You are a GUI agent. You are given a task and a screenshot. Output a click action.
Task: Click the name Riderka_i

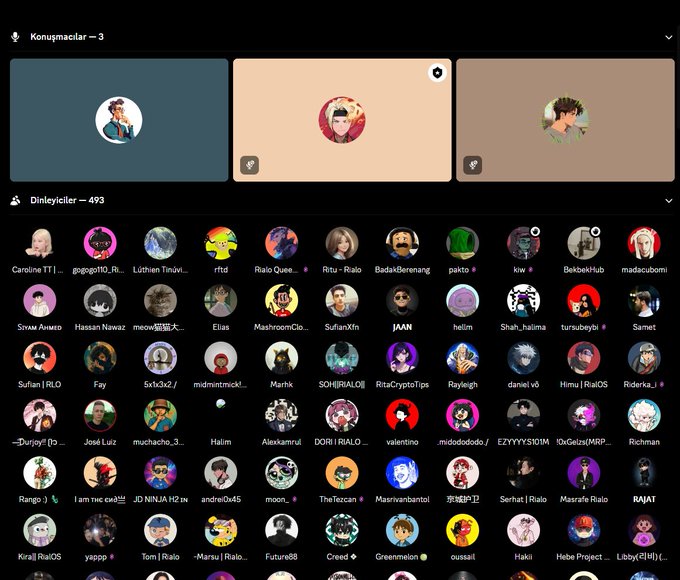(x=640, y=385)
